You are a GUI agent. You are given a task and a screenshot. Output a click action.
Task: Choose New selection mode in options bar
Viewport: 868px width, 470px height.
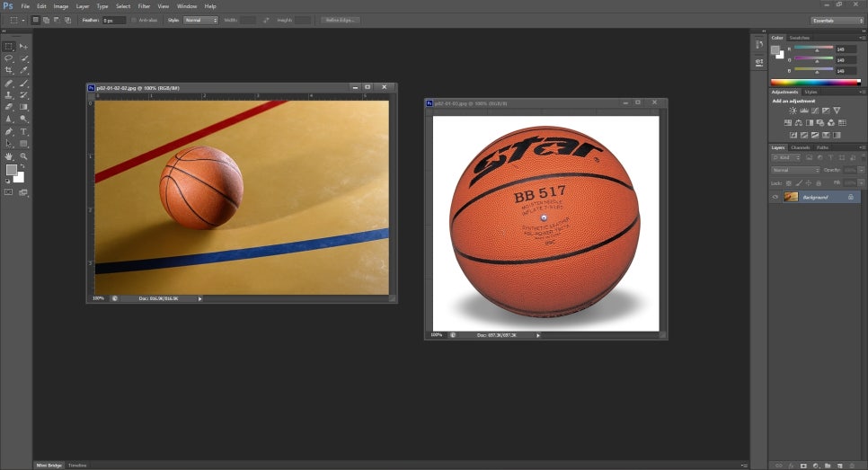[x=35, y=20]
